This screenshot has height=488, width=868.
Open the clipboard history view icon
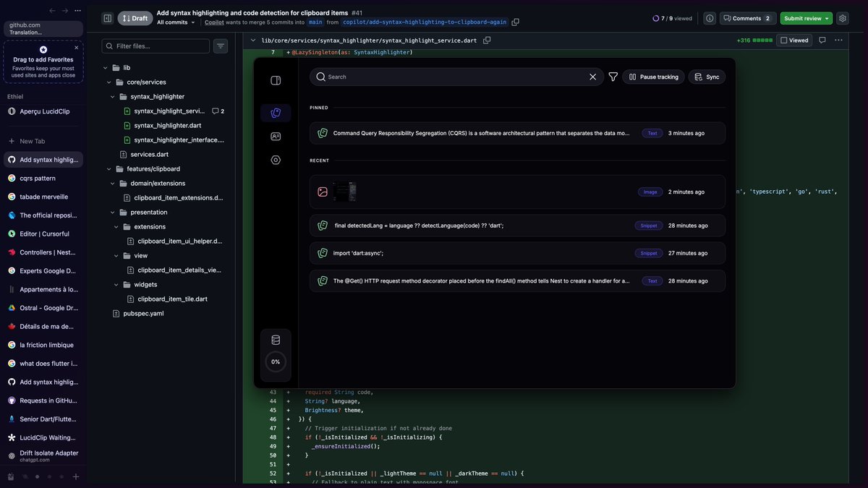(276, 113)
